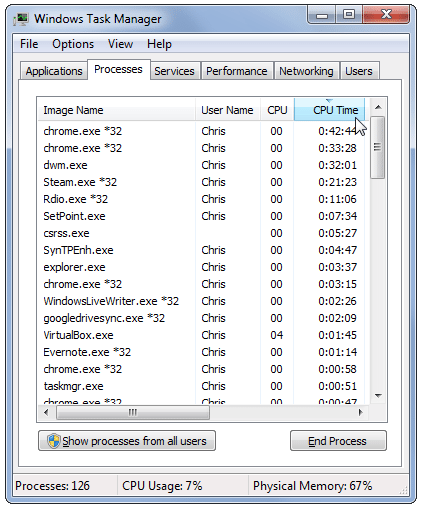Viewport: 421px width, 508px height.
Task: Switch to the Services tab
Action: point(174,71)
